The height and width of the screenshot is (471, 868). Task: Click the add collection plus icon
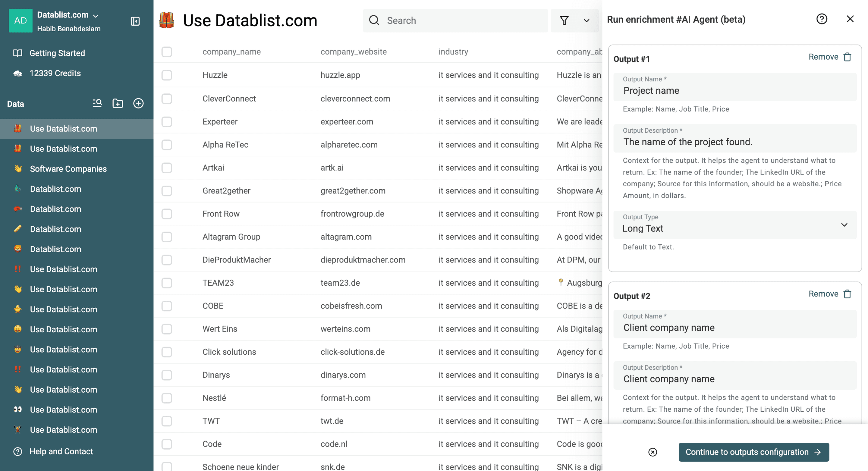(139, 103)
